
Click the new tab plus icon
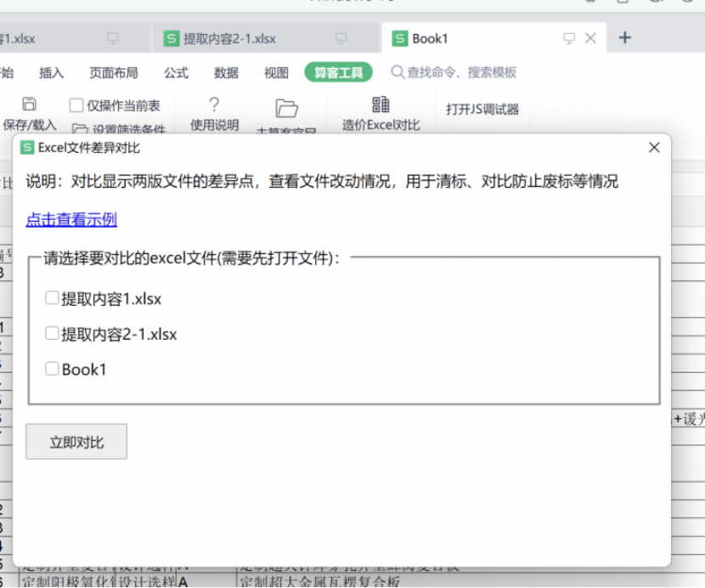click(x=624, y=38)
